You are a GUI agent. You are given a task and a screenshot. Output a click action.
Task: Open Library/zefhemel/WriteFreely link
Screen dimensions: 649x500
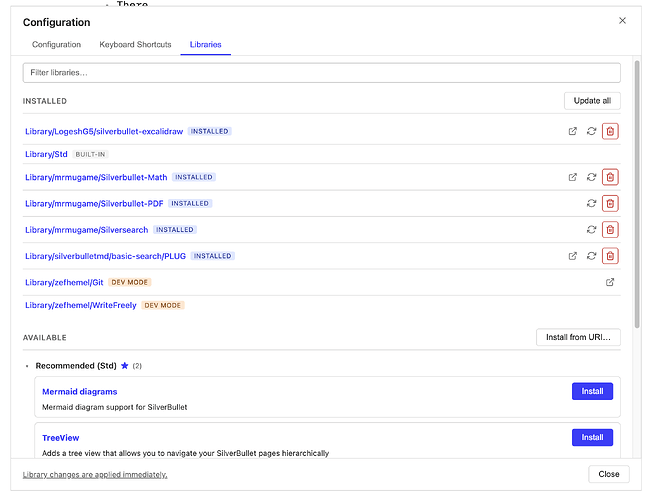tap(81, 305)
